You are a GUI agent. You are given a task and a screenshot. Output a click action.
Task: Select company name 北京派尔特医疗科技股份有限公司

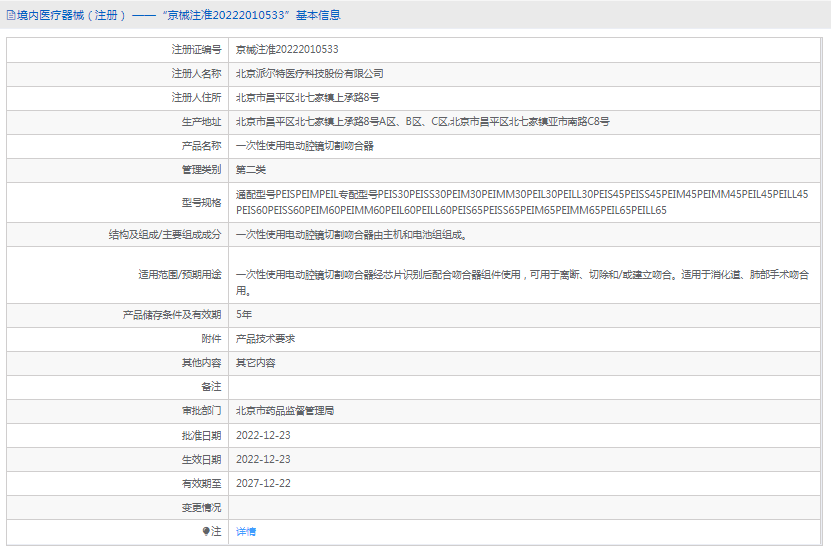(x=310, y=74)
